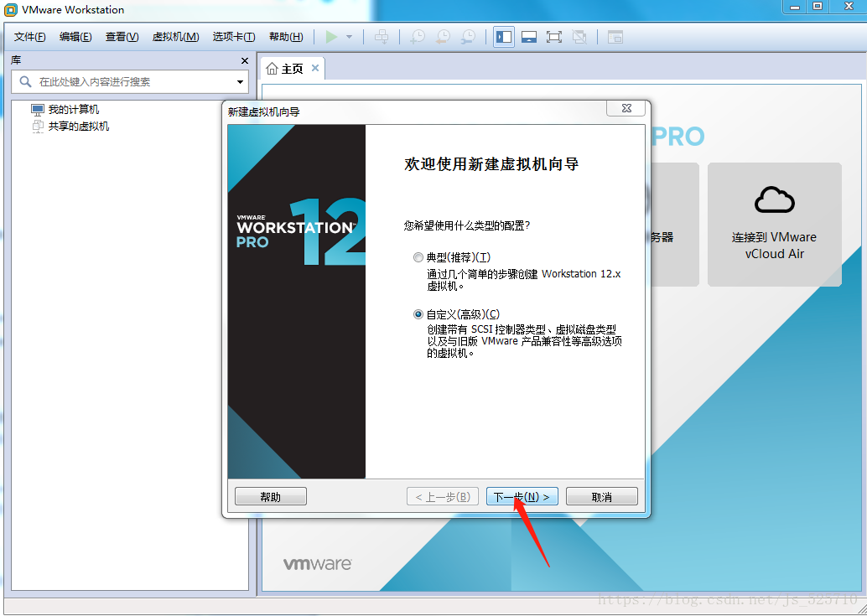Open the library search dropdown arrow
Image resolution: width=867 pixels, height=616 pixels.
click(x=240, y=82)
